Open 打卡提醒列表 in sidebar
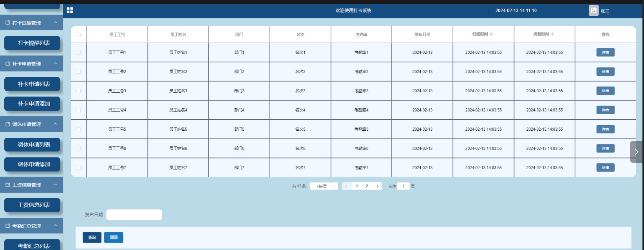 point(32,43)
